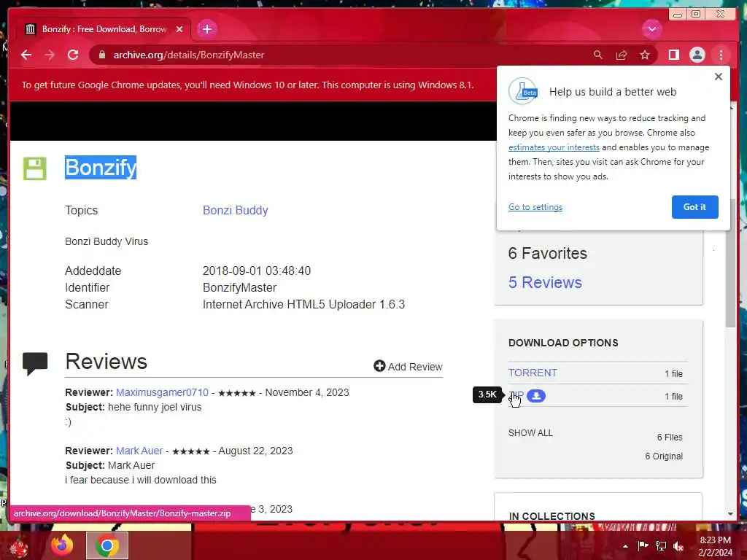Open the 5 Reviews link
Screen dimensions: 747x560
(545, 282)
